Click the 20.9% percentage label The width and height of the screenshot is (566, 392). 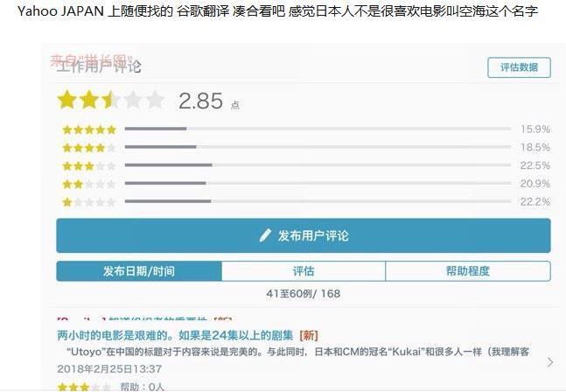[x=535, y=184]
